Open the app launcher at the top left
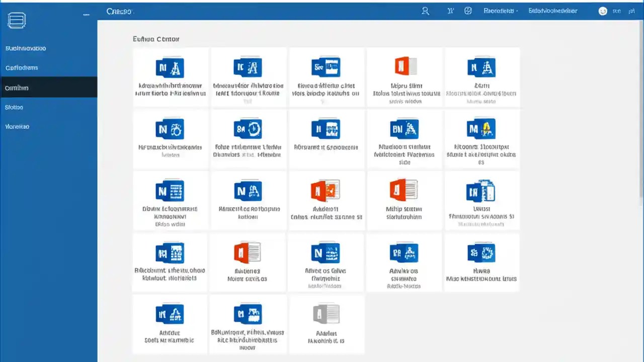Screen dimensions: 644x362 tap(17, 20)
